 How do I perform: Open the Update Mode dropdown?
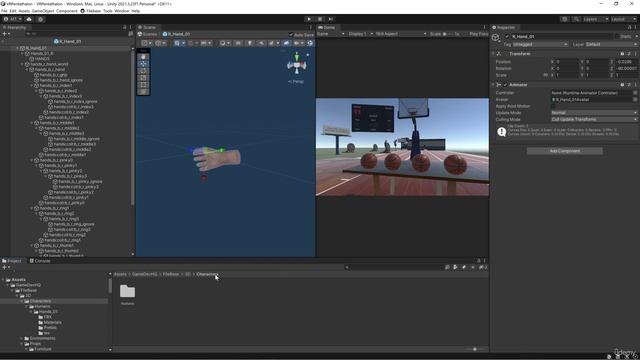click(594, 113)
